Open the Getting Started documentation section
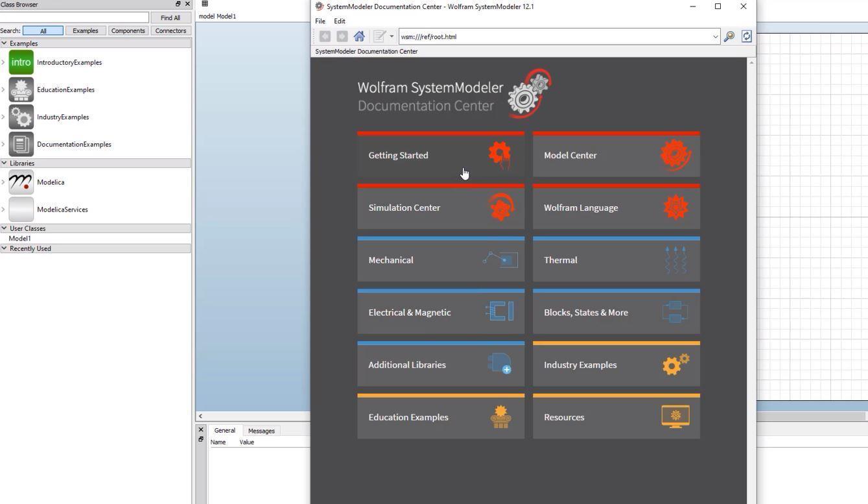Viewport: 868px width, 504px height. point(440,155)
